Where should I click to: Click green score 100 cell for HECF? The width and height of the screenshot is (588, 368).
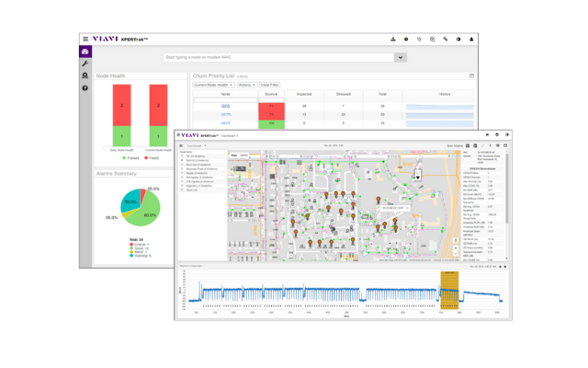[x=272, y=123]
